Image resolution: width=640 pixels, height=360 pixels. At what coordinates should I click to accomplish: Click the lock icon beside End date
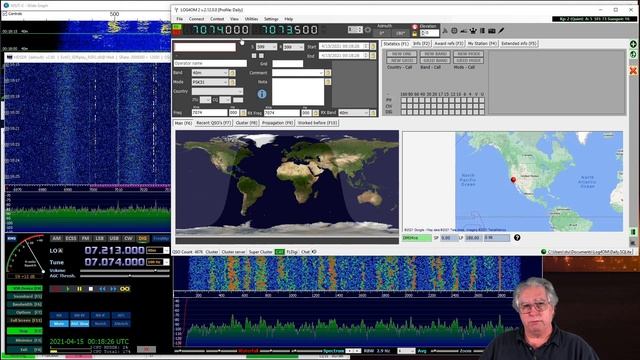click(373, 56)
